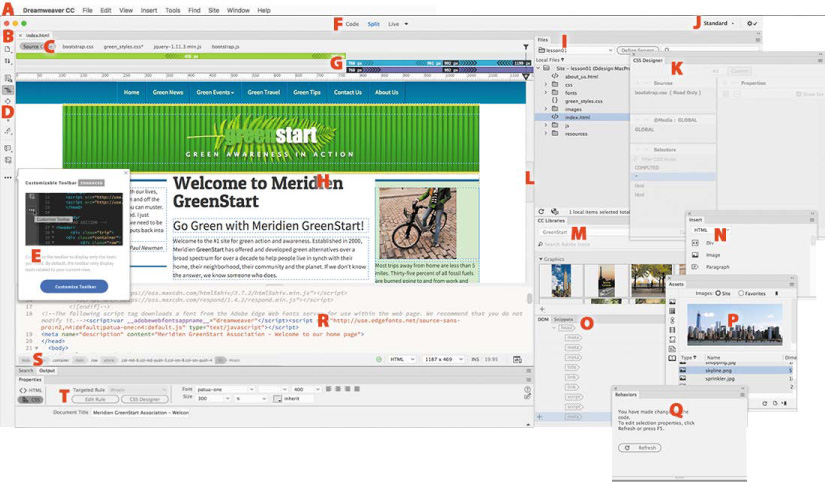Image resolution: width=825 pixels, height=482 pixels.
Task: Select the Site radio button in Assets
Action: (718, 293)
